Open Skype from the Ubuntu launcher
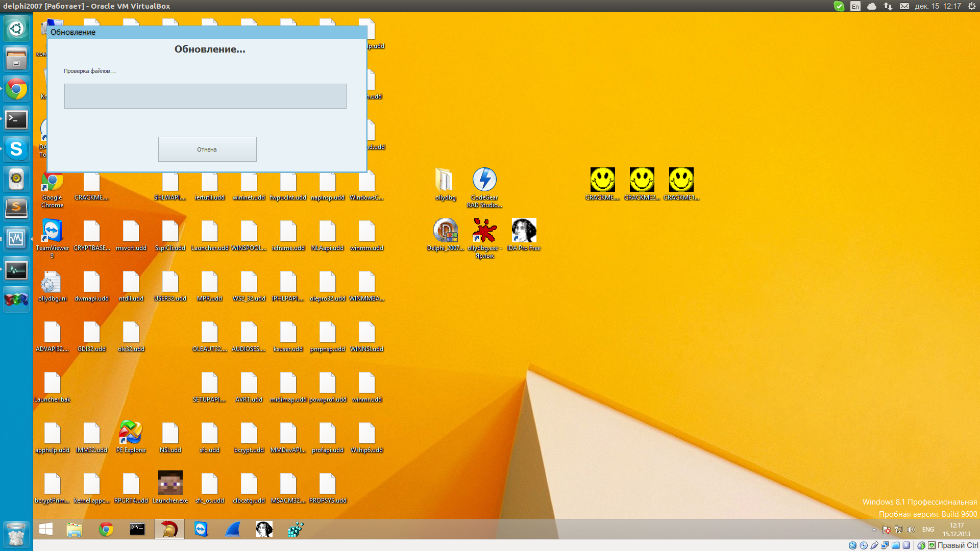Screen dimensions: 980x551 16,149
